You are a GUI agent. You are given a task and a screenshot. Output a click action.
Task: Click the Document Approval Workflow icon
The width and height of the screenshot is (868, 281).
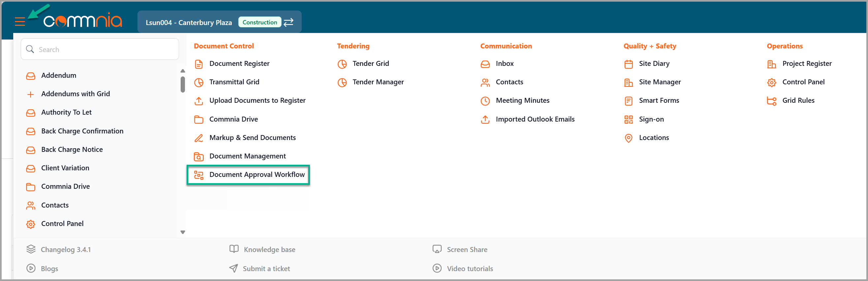point(199,175)
